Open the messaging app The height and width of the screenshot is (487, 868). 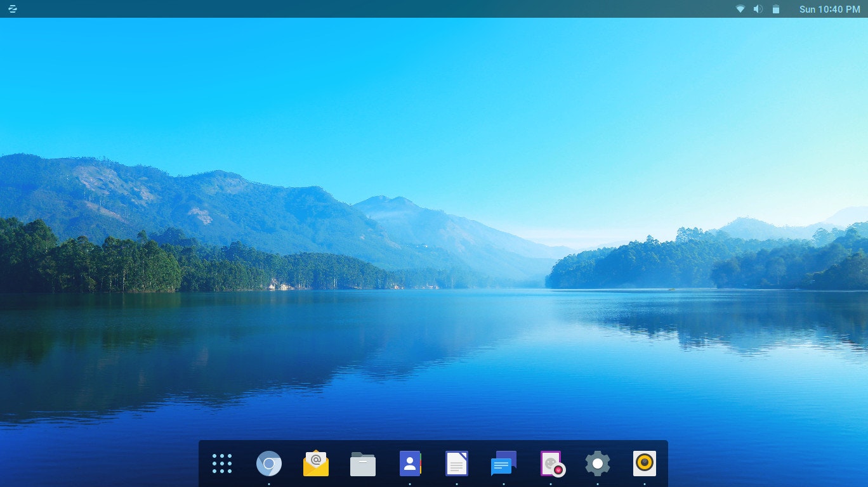pyautogui.click(x=503, y=464)
